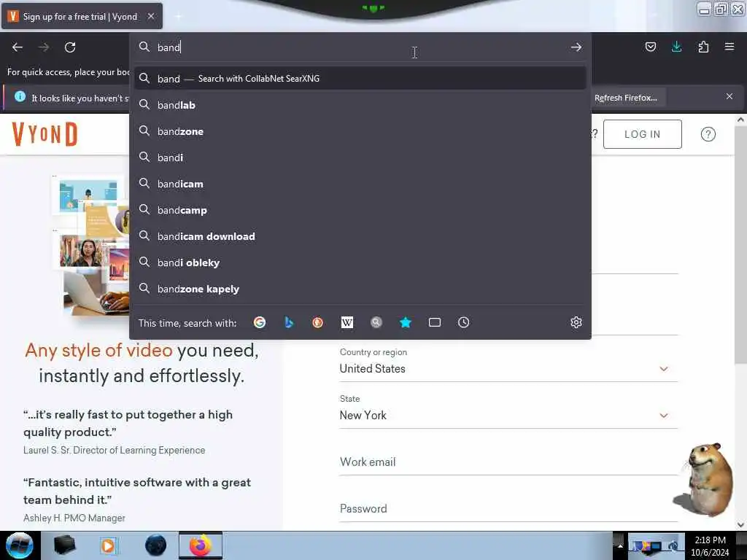This screenshot has height=560, width=747.
Task: Search this time with Bing
Action: [289, 322]
